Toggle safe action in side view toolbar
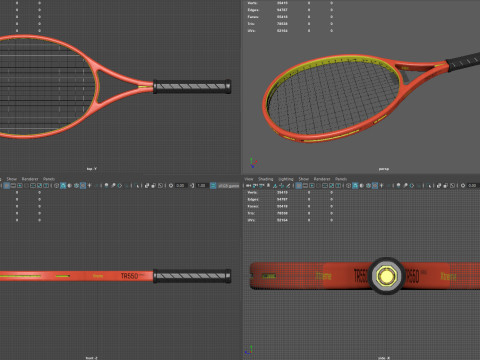 pyautogui.click(x=331, y=185)
